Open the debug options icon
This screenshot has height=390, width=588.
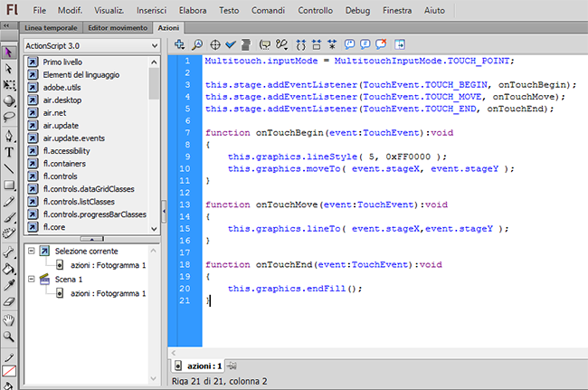click(x=281, y=44)
